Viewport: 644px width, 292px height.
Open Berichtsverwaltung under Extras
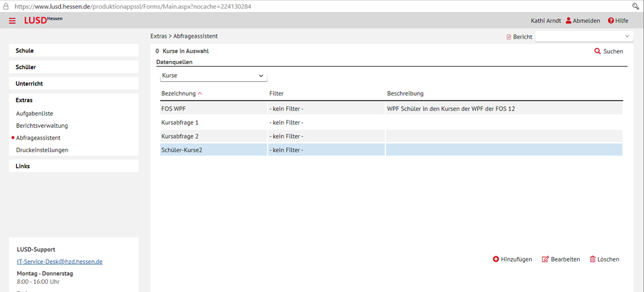pos(42,126)
